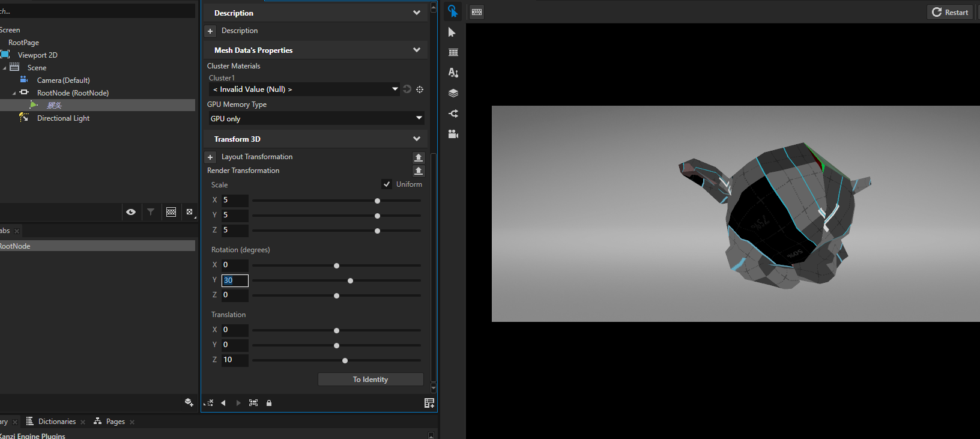Switch to the Pages tab
Viewport: 980px width, 439px height.
tap(115, 422)
